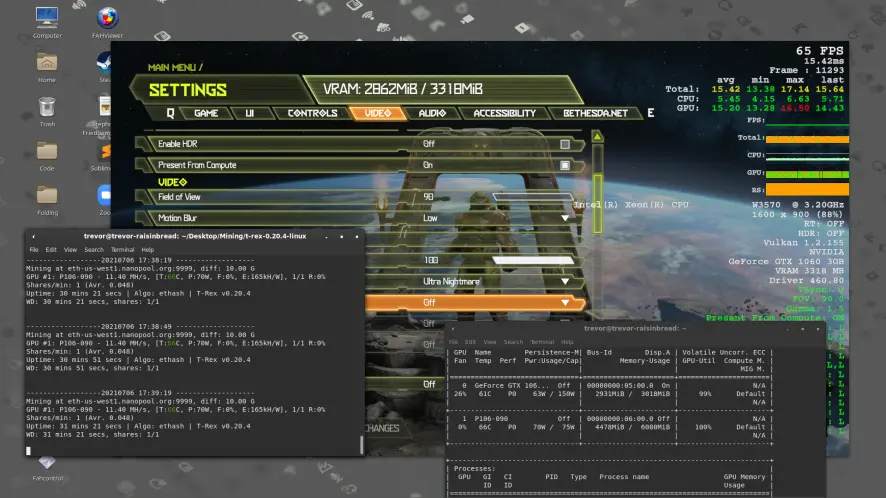Select the Enable HDR setting row
This screenshot has width=886, height=498.
[x=361, y=144]
